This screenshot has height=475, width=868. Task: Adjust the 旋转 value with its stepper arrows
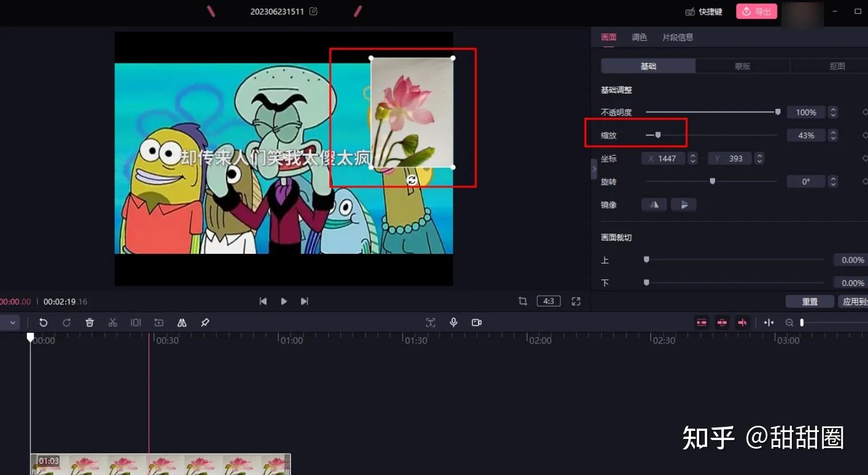coord(833,181)
